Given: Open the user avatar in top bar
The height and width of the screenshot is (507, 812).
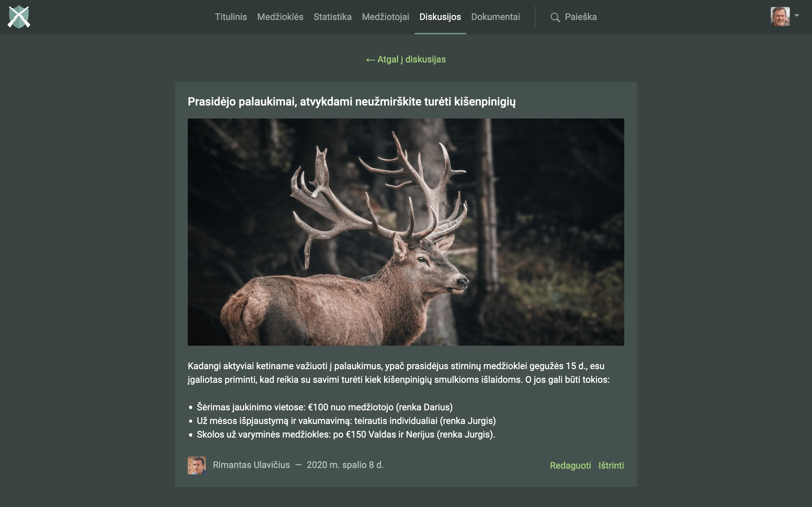Looking at the screenshot, I should coord(780,16).
